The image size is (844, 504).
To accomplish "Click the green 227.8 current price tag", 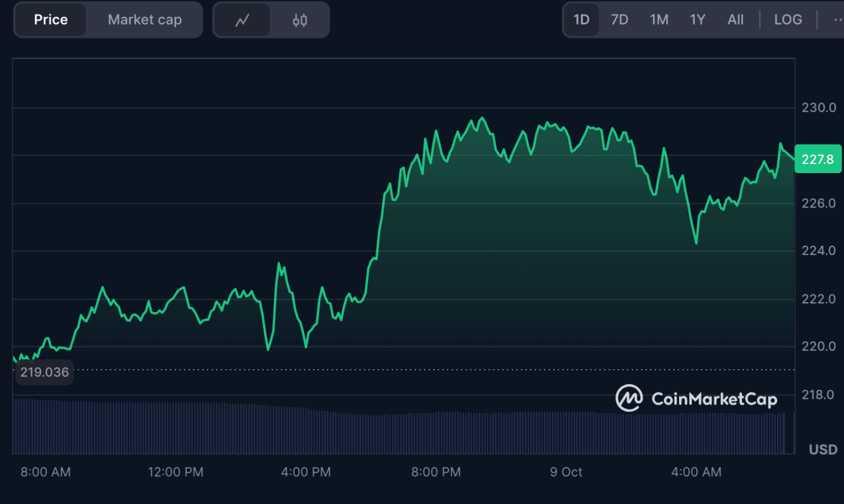I will click(x=817, y=159).
